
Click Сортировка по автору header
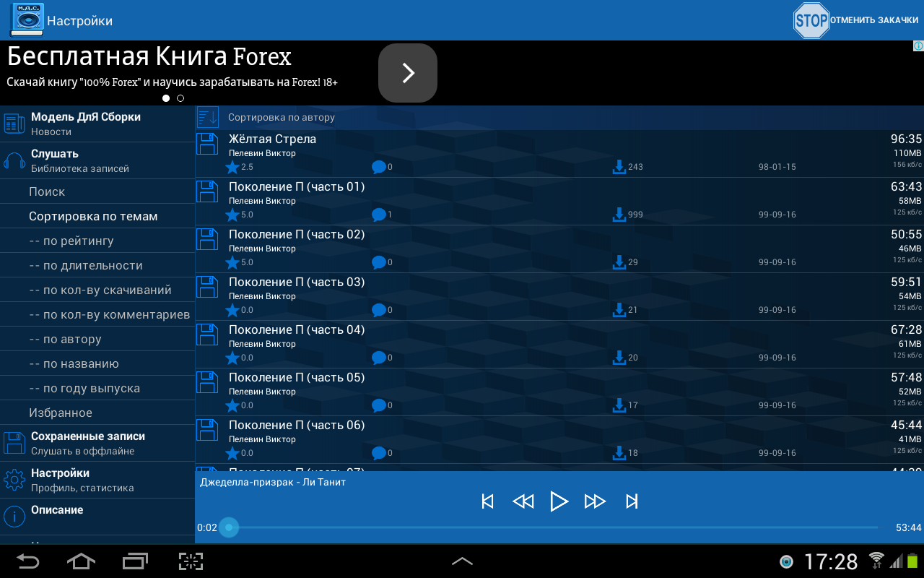click(282, 117)
